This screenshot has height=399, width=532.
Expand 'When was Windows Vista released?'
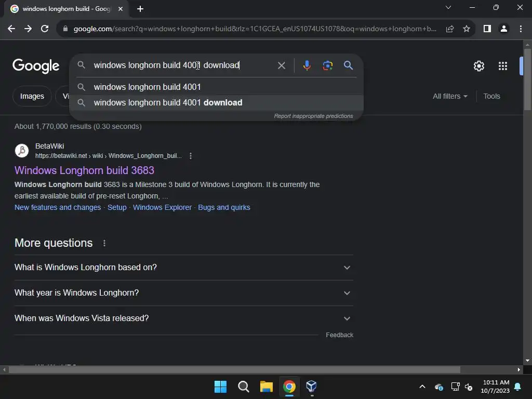click(x=183, y=318)
